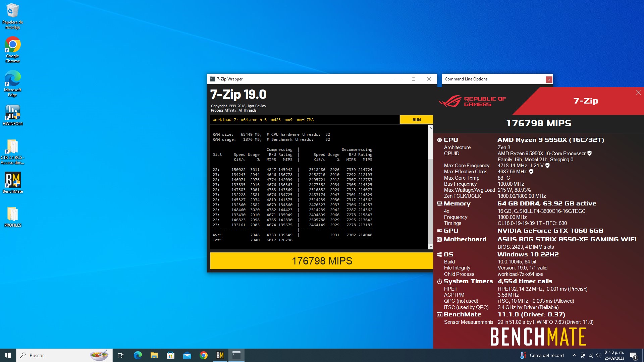Screen dimensions: 644x362
Task: Open the Mail app in the taskbar
Action: 187,355
